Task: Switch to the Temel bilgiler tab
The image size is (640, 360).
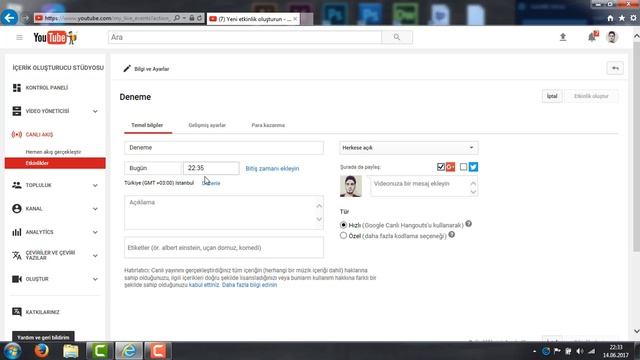Action: pyautogui.click(x=147, y=125)
